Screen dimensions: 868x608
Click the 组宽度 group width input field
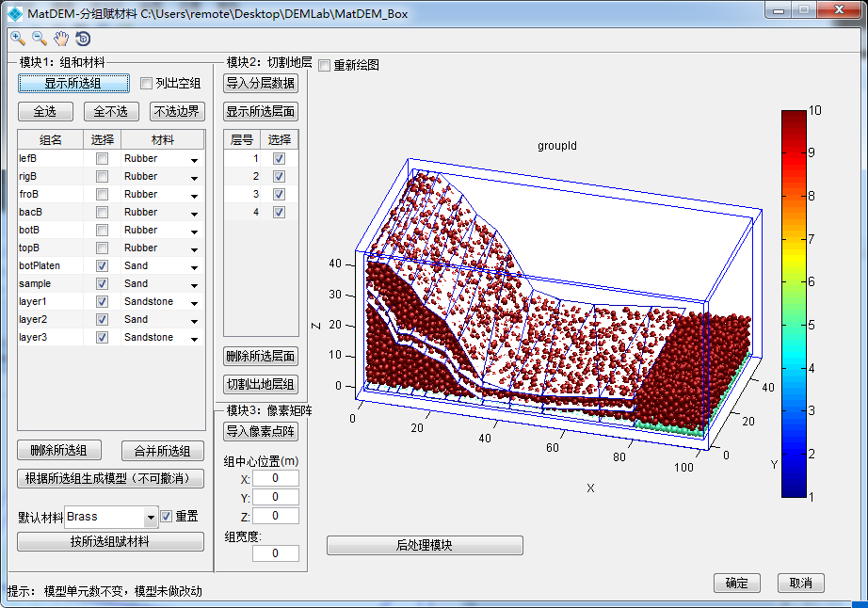tap(275, 553)
